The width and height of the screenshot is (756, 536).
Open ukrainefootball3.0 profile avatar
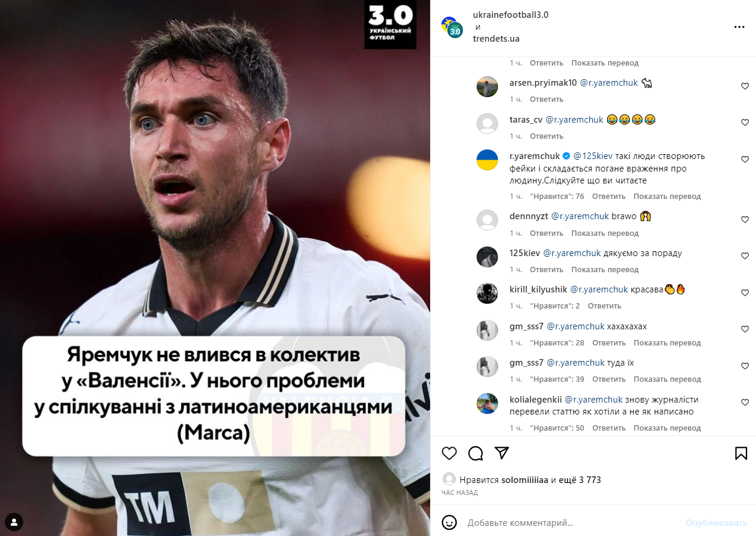[x=452, y=27]
